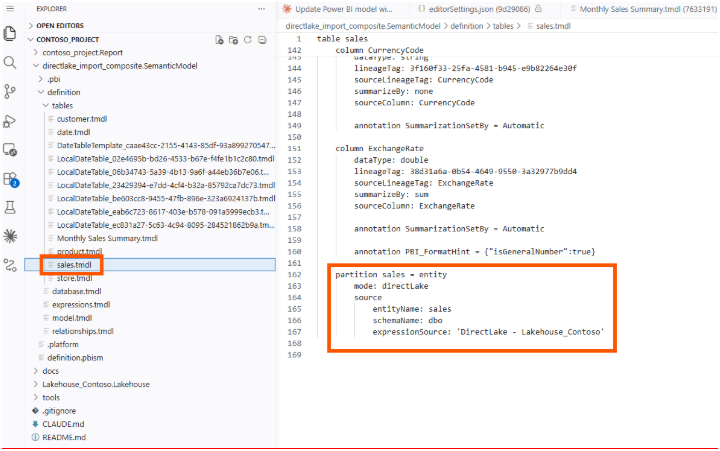The image size is (720, 451).
Task: Open the Search view icon
Action: point(10,62)
